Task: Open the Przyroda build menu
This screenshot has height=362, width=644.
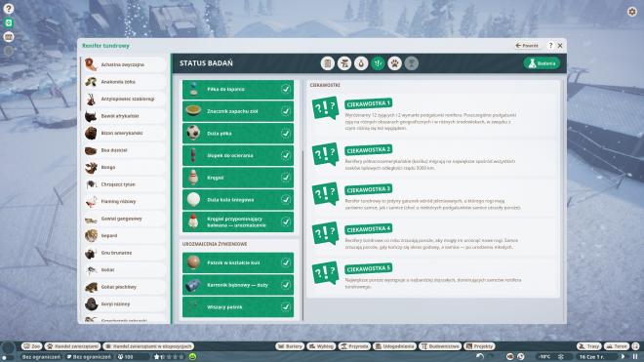Action: pyautogui.click(x=354, y=346)
